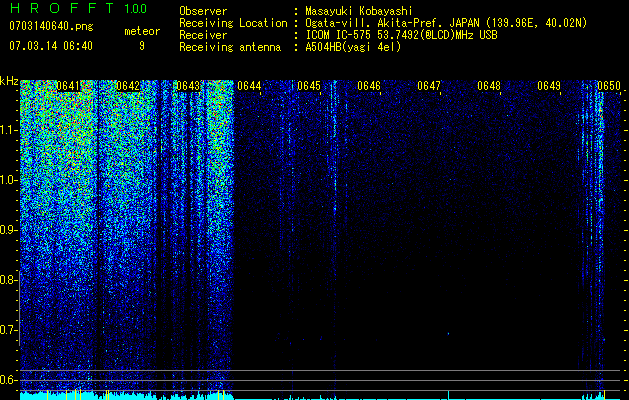629x400 pixels.
Task: Click the 1.1 frequency axis label
Action: coord(8,130)
